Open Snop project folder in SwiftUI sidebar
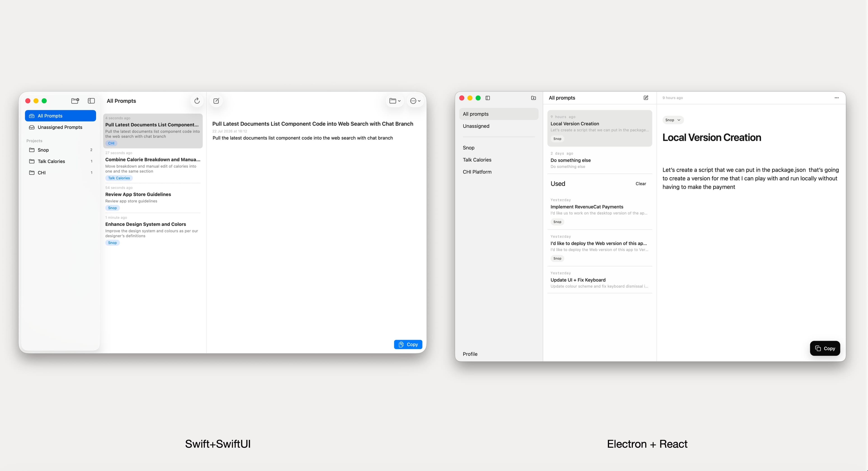Viewport: 868px width, 471px height. click(61, 150)
